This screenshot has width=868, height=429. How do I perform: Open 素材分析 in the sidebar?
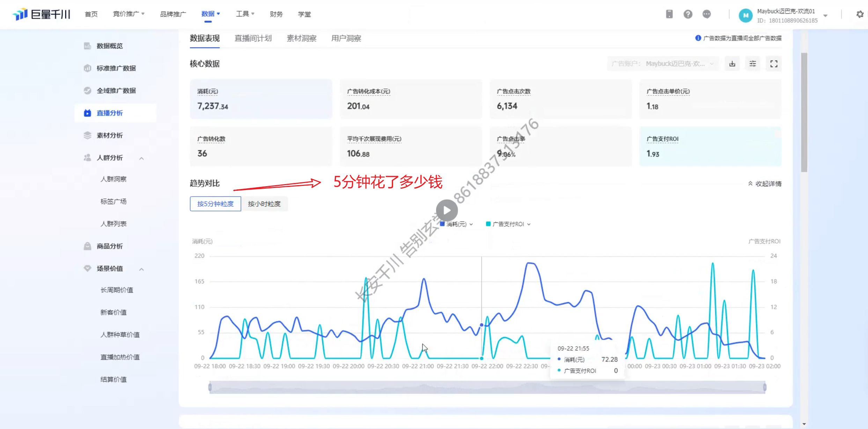(x=110, y=135)
